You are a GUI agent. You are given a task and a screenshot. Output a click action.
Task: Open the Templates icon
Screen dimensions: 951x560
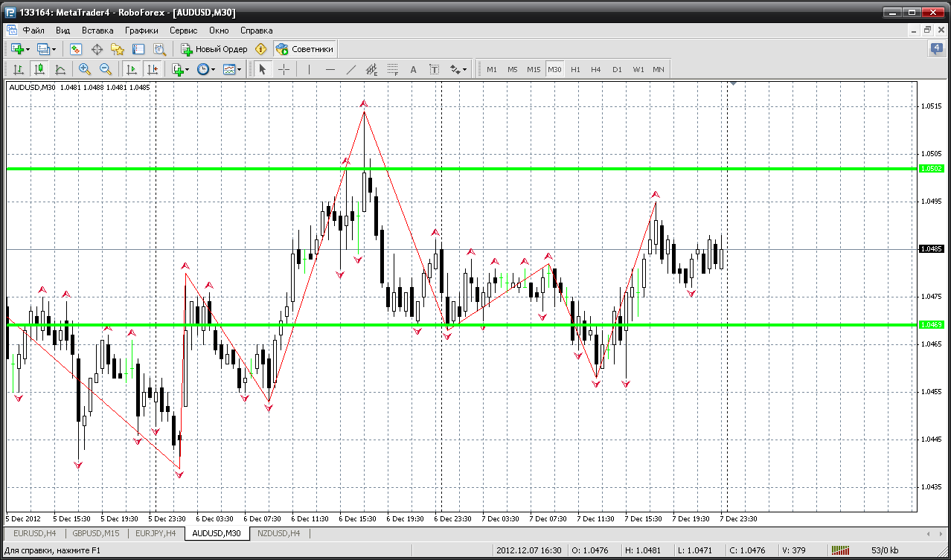coord(229,69)
